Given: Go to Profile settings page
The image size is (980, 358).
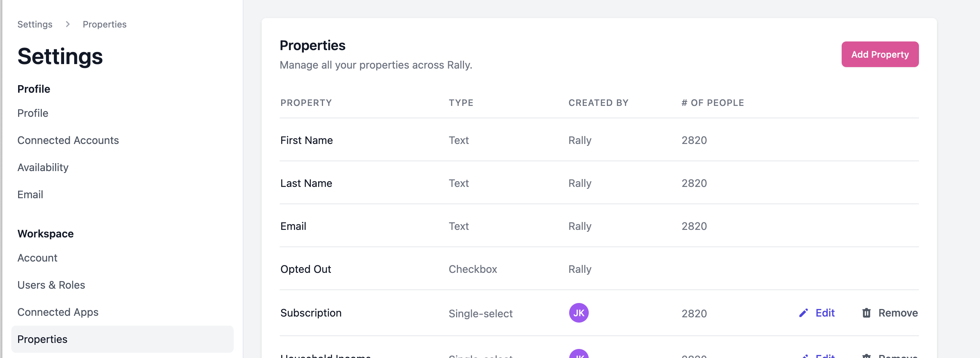Looking at the screenshot, I should (x=33, y=113).
